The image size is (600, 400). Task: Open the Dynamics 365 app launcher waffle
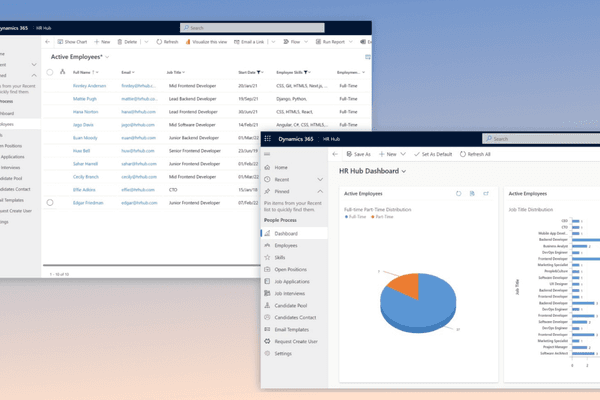(x=267, y=139)
